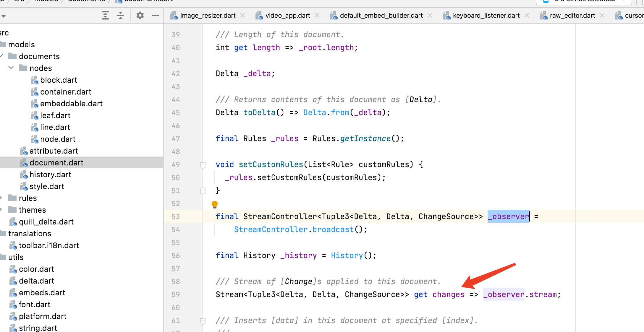Viewport: 644px width, 332px height.
Task: Click the Expand All icon in project toolbar
Action: tap(105, 15)
